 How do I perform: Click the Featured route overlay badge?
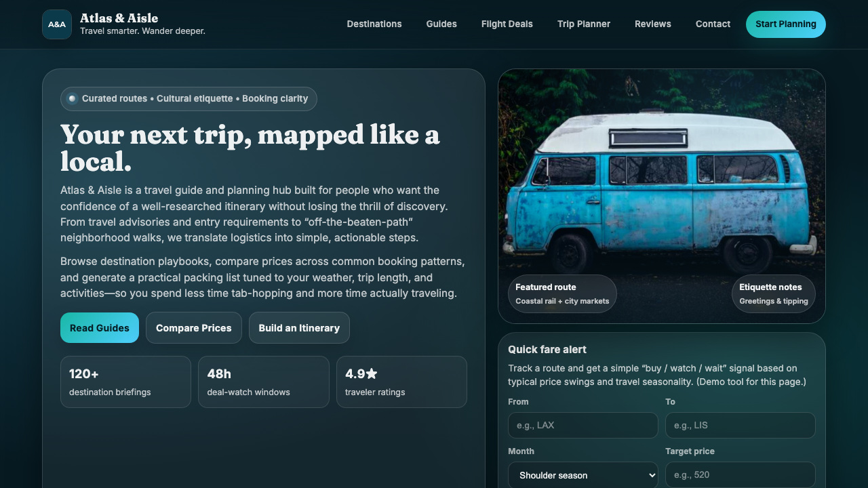[562, 293]
